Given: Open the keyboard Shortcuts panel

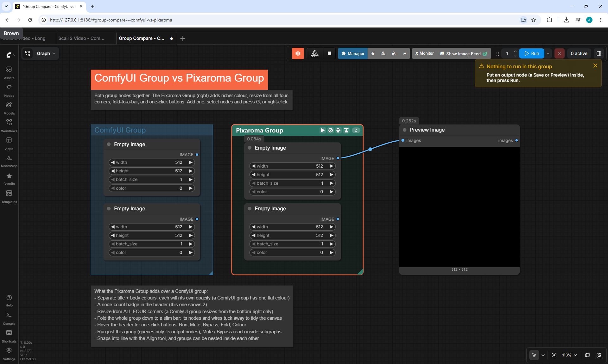Looking at the screenshot, I should coord(9,336).
